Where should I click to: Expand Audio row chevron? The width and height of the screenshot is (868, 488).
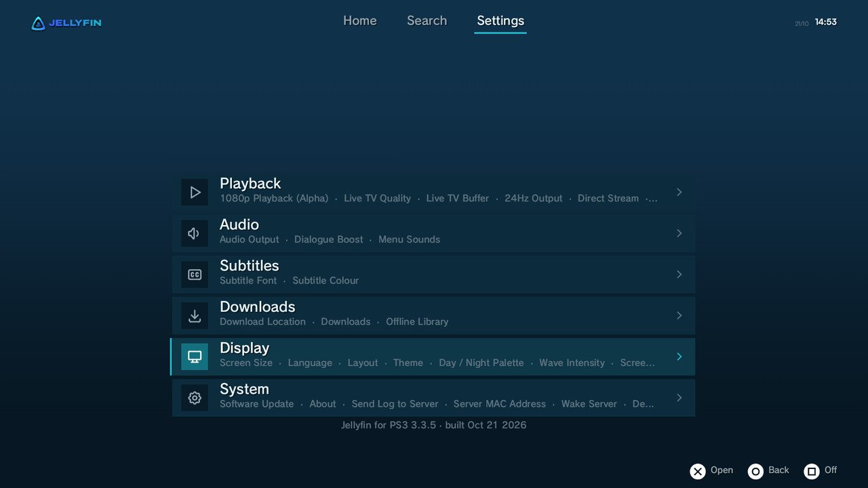(679, 233)
